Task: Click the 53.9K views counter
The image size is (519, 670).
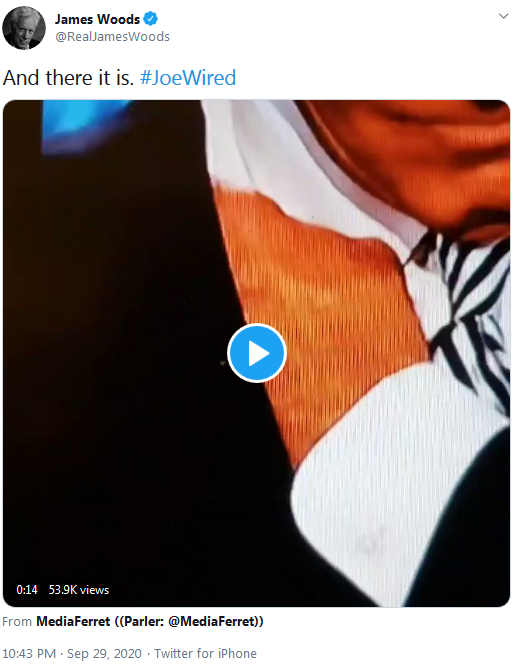Action: tap(79, 590)
